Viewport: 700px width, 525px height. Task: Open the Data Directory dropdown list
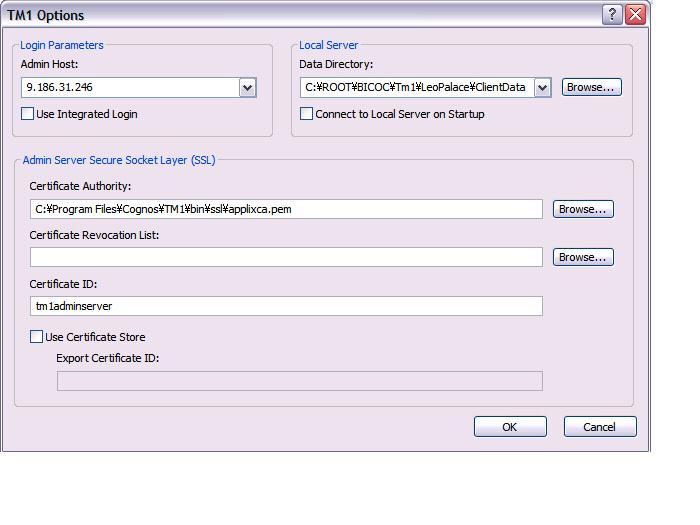[542, 88]
